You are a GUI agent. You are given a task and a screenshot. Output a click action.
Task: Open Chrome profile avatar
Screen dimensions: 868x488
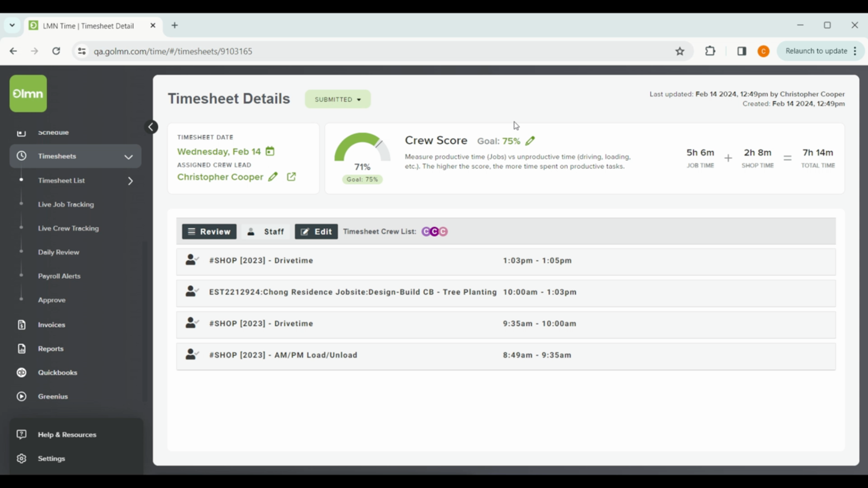point(764,51)
